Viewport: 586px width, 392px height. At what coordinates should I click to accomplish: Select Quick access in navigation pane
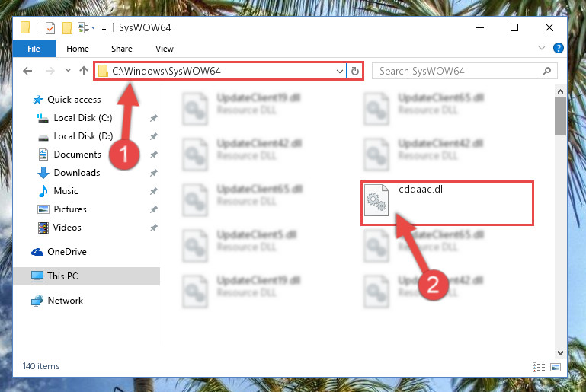[x=74, y=100]
